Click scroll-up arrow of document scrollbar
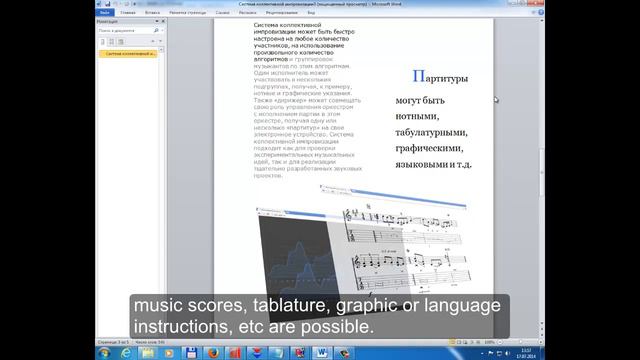Image resolution: width=640 pixels, height=360 pixels. [542, 20]
